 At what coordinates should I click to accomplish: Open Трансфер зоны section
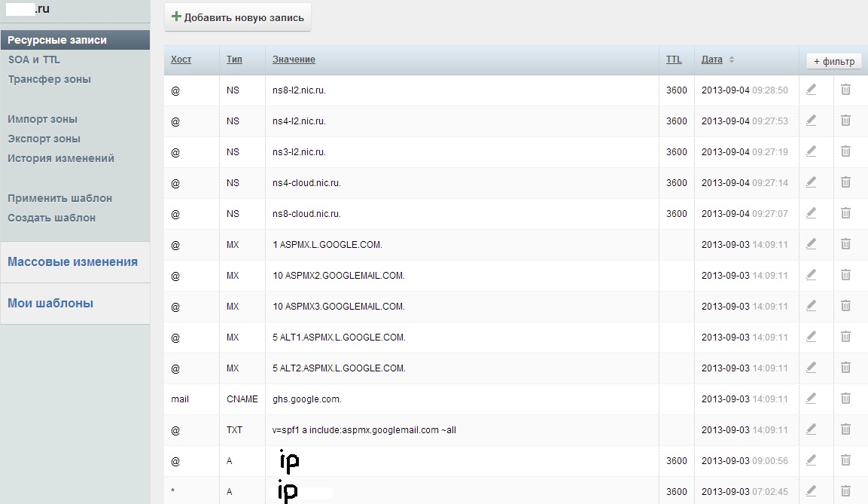point(49,79)
